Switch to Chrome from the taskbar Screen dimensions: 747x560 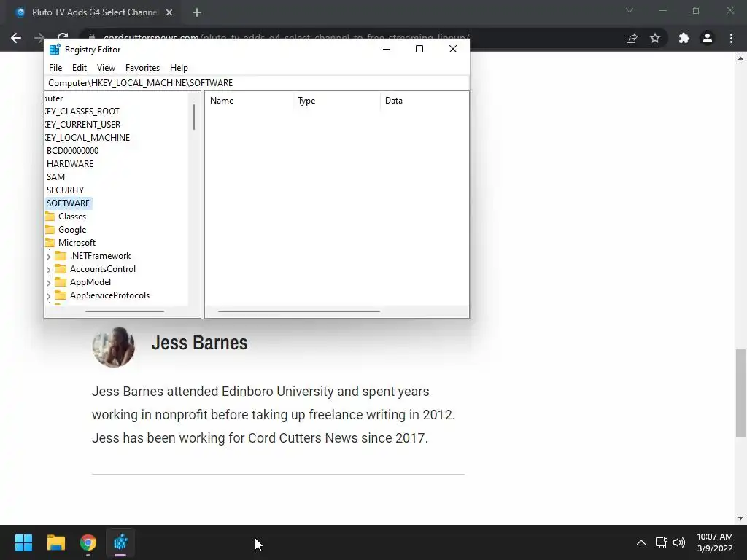pyautogui.click(x=88, y=542)
